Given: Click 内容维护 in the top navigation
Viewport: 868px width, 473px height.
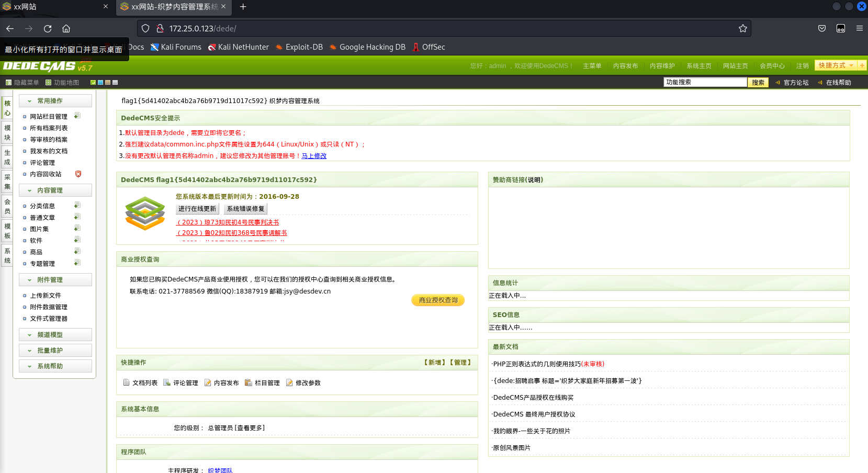Looking at the screenshot, I should pos(662,66).
